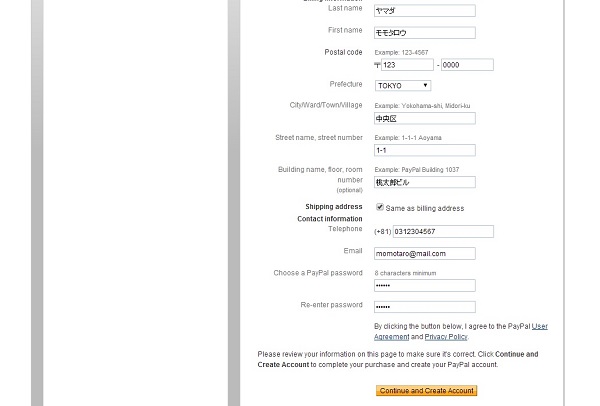Screen dimensions: 600x406
Task: Click the "Same as billing address" label text
Action: [425, 208]
